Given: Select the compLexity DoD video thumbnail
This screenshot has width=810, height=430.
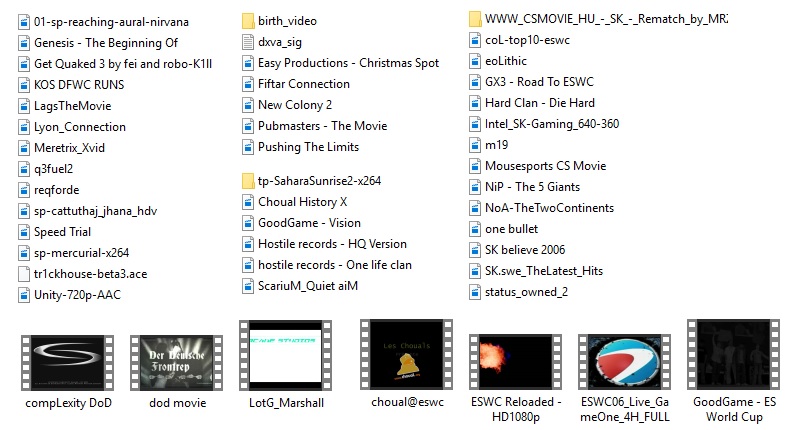Looking at the screenshot, I should [x=68, y=362].
